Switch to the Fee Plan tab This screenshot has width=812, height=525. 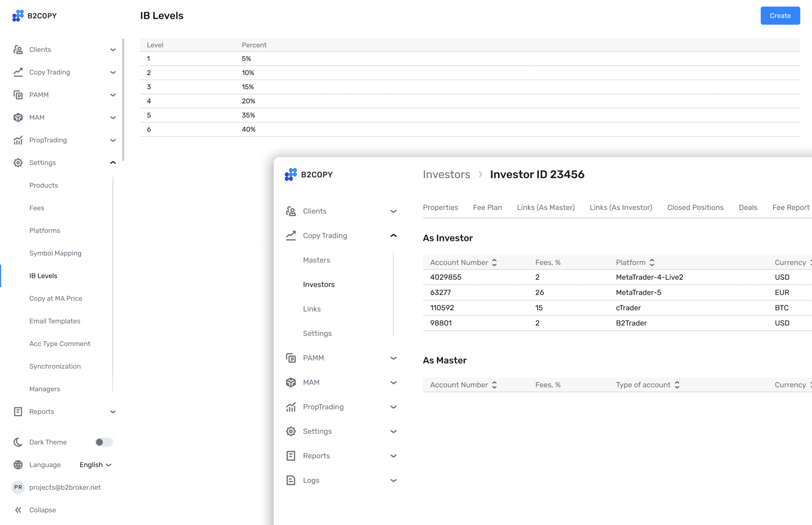click(487, 207)
